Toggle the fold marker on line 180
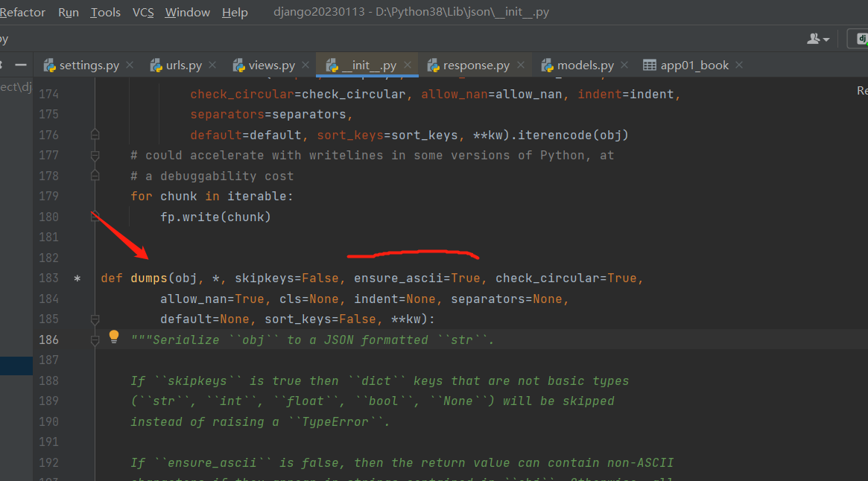 [95, 217]
